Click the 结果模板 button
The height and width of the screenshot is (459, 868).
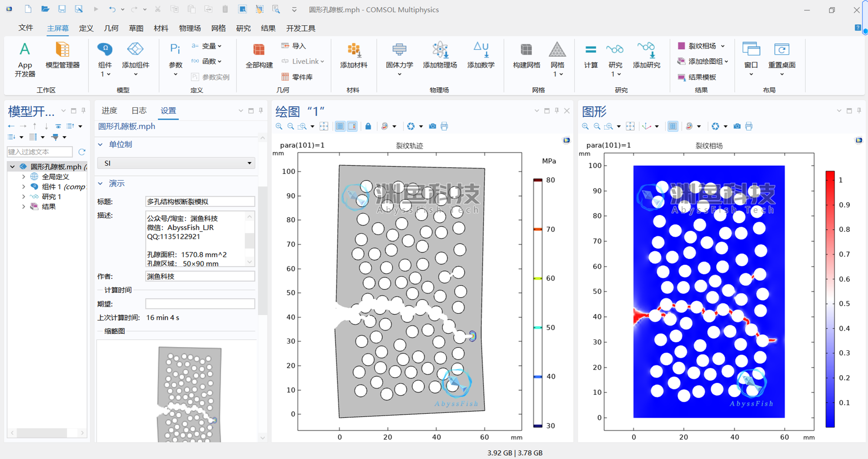[x=697, y=77]
